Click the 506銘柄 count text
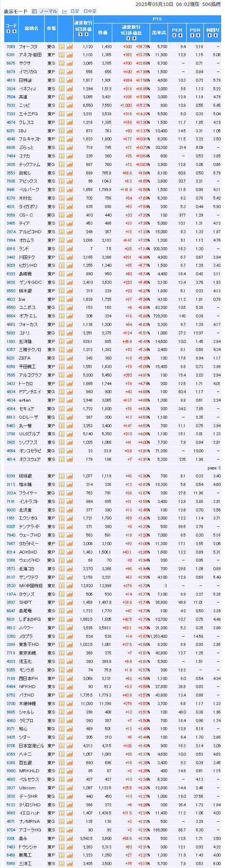The height and width of the screenshot is (868, 225). pyautogui.click(x=211, y=4)
